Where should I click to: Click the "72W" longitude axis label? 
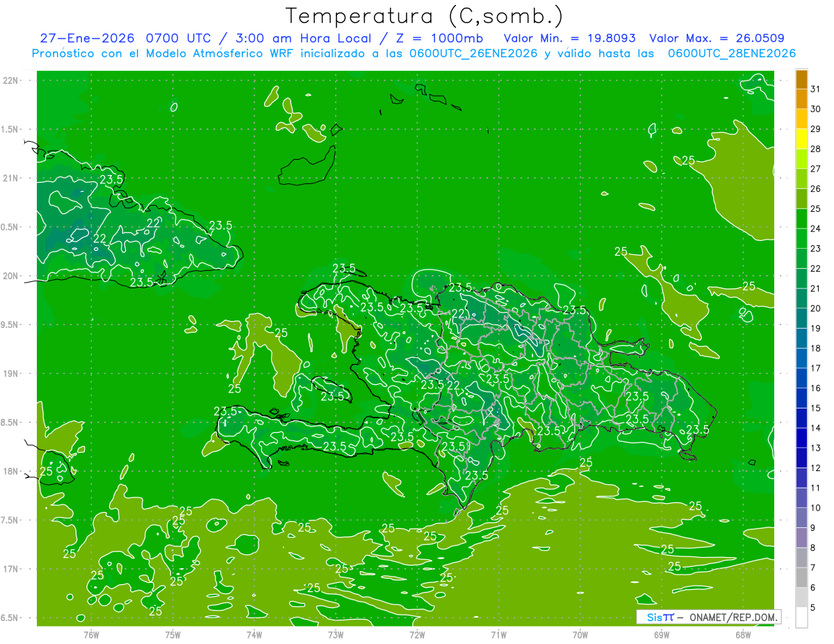click(418, 634)
